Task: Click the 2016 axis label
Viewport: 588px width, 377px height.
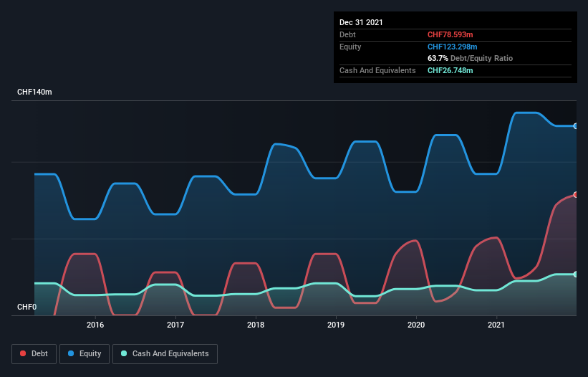Action: click(95, 325)
